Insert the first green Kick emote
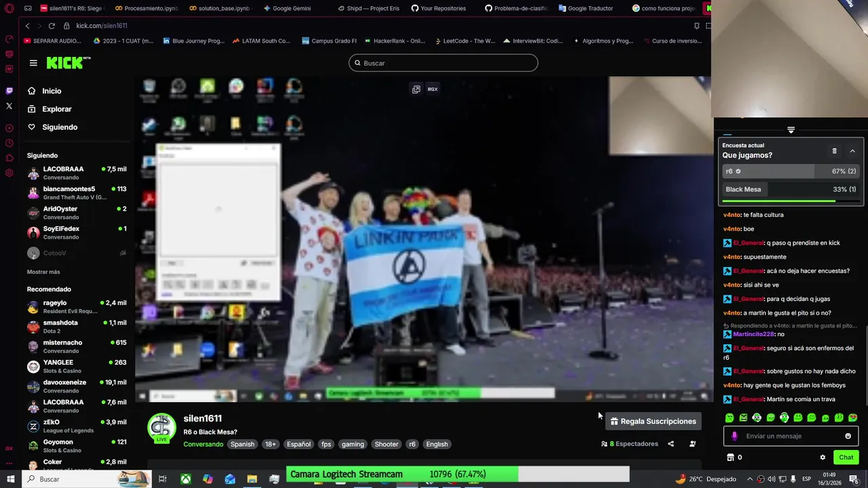Screen dimensions: 868x488 pos(730,418)
